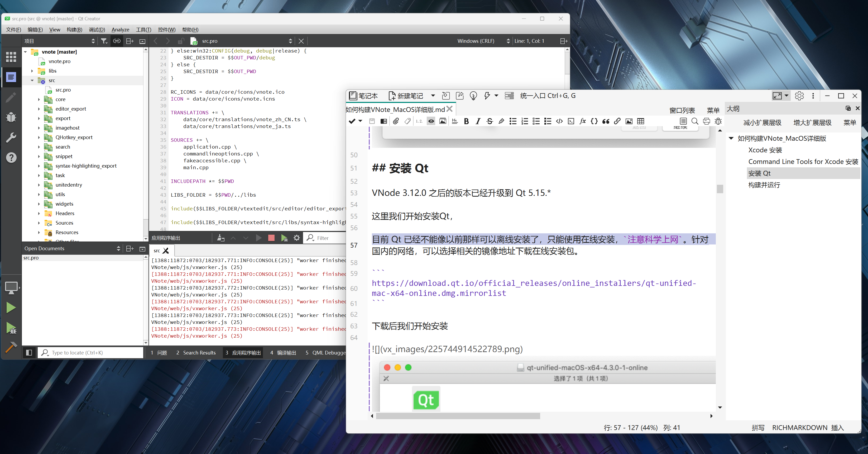This screenshot has width=868, height=454.
Task: Click the flash page lightning icon in VNote
Action: tap(487, 96)
